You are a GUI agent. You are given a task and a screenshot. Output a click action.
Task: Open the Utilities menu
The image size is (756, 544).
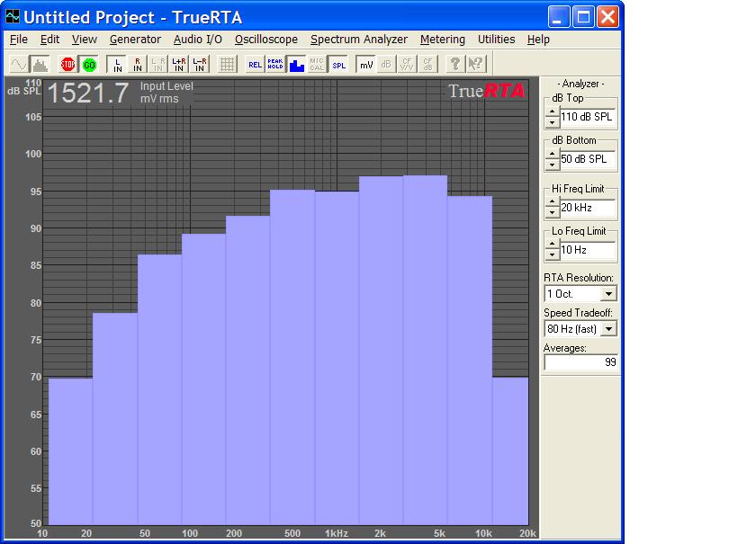tap(496, 40)
